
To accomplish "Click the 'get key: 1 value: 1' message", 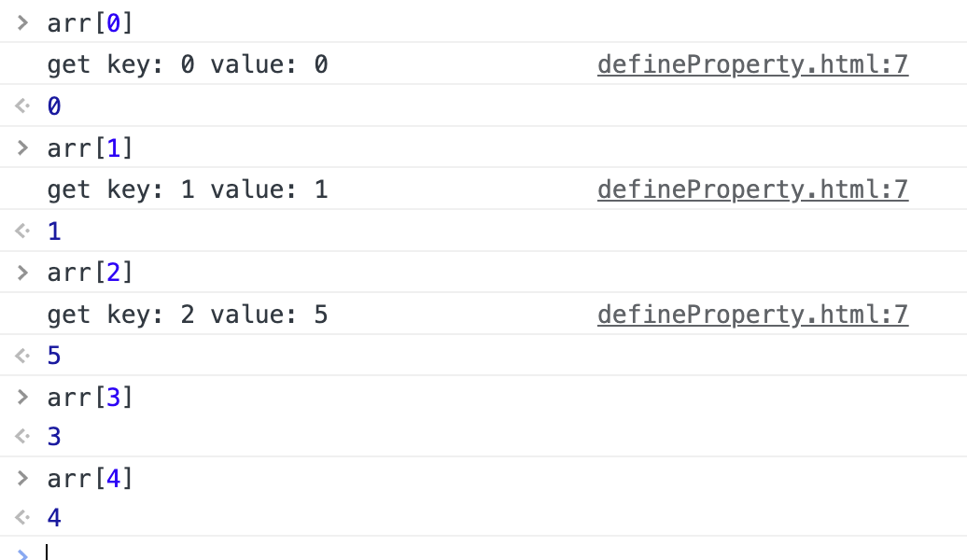I will (188, 190).
